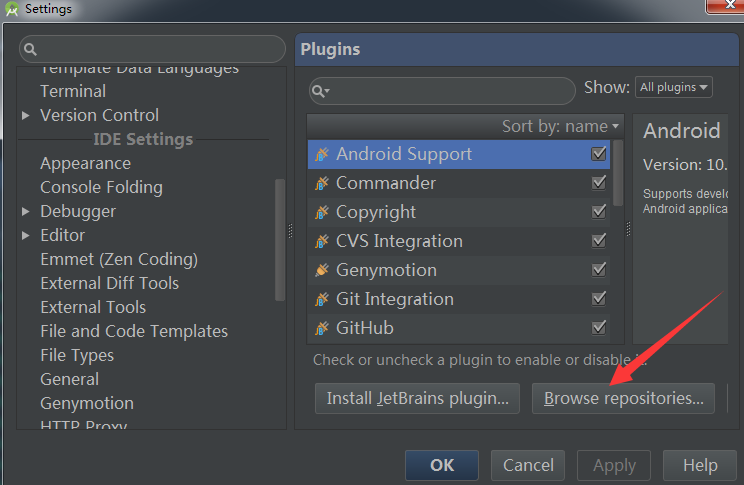Open the Sort by name dropdown
Viewport: 744px width, 485px height.
pos(561,126)
